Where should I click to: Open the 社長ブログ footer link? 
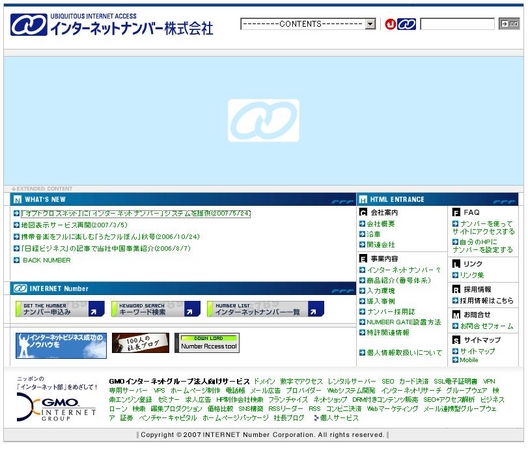289,418
